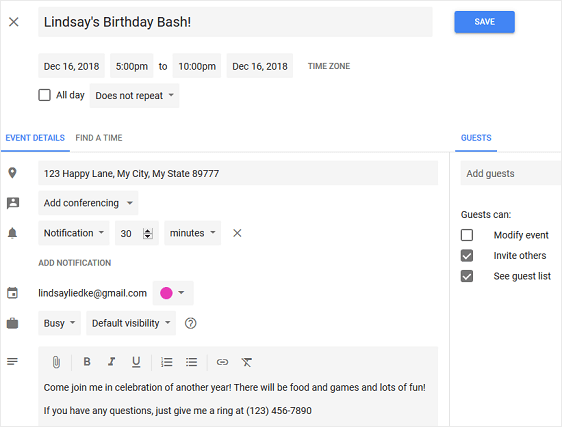Close the event editor with the X icon

[14, 22]
